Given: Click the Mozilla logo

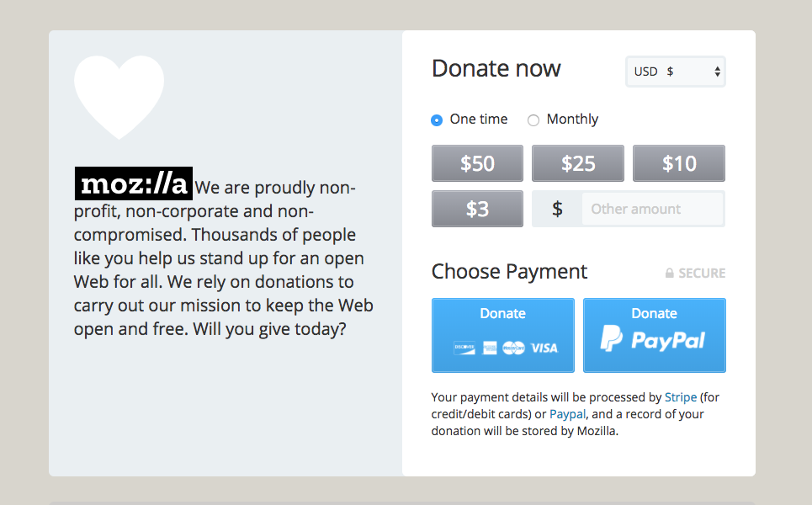Looking at the screenshot, I should 134,184.
